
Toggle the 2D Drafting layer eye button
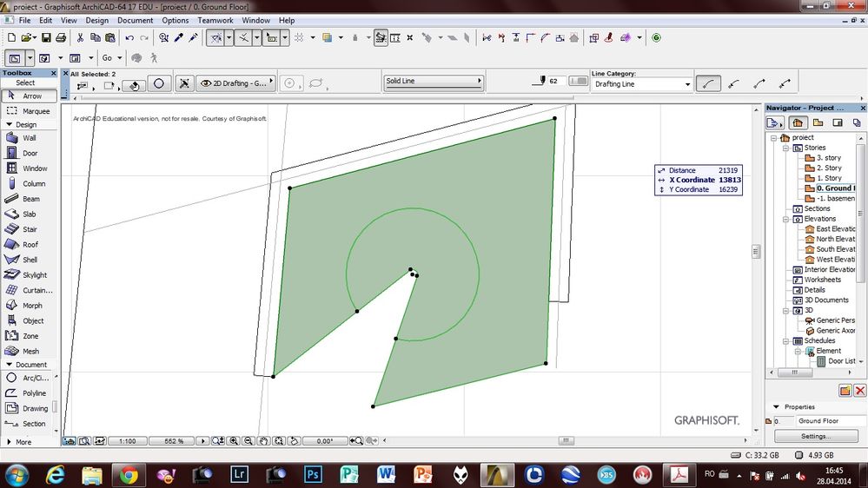click(206, 83)
